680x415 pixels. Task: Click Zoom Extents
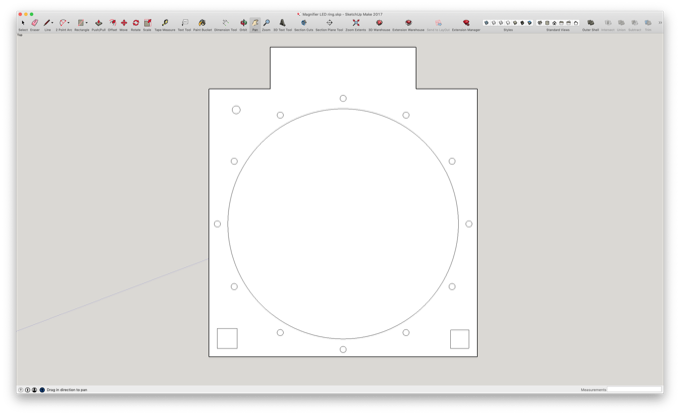[356, 23]
